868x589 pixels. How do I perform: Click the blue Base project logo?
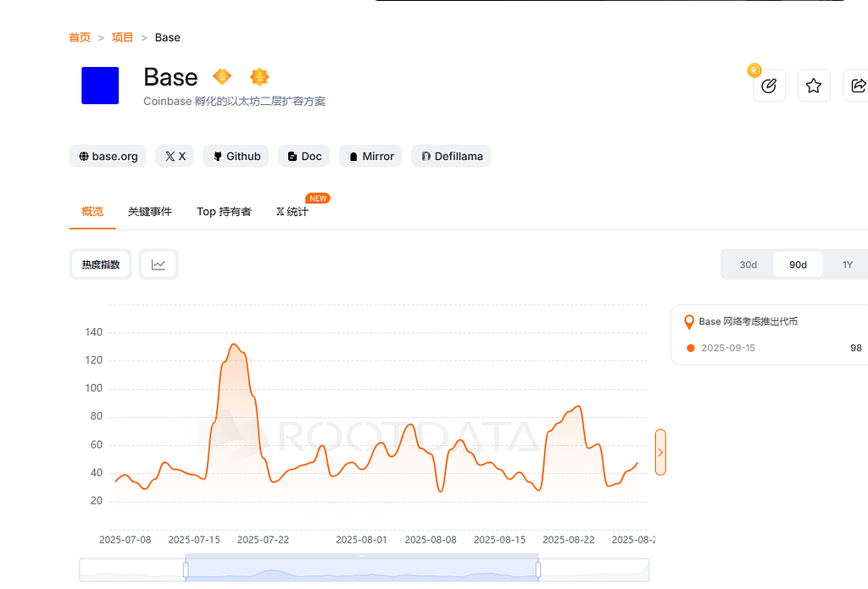click(x=100, y=86)
